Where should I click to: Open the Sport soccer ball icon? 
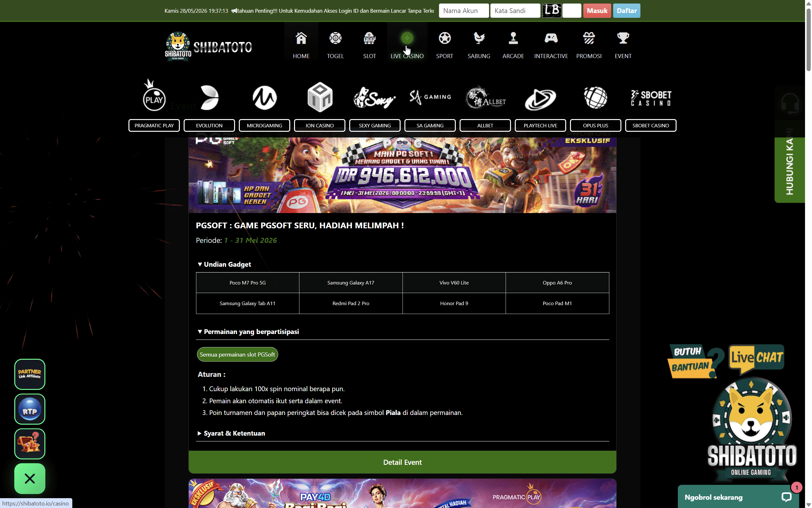[x=445, y=38]
